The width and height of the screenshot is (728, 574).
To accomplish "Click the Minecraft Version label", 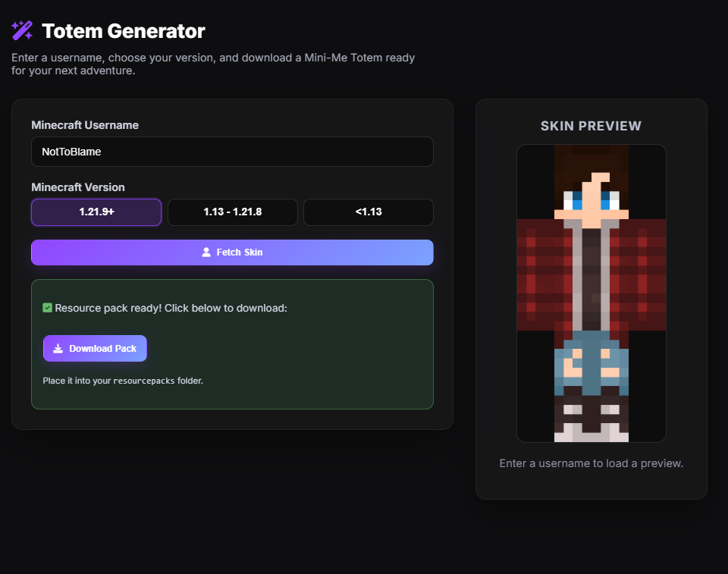I will (78, 187).
